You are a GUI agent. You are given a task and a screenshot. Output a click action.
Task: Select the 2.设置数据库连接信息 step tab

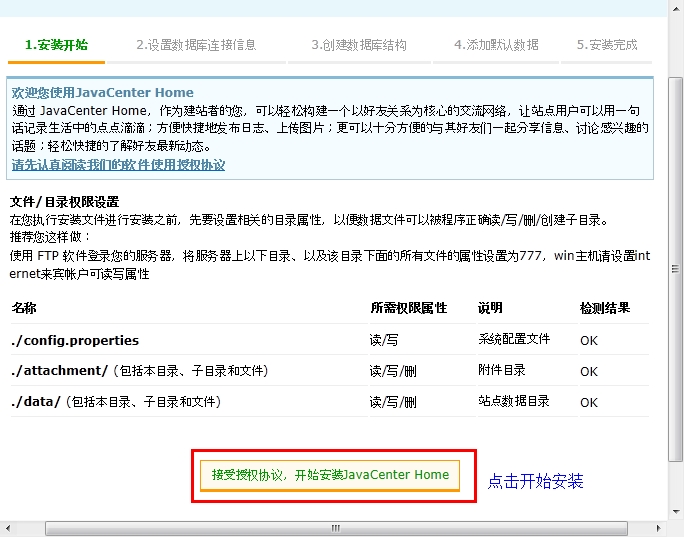(196, 45)
